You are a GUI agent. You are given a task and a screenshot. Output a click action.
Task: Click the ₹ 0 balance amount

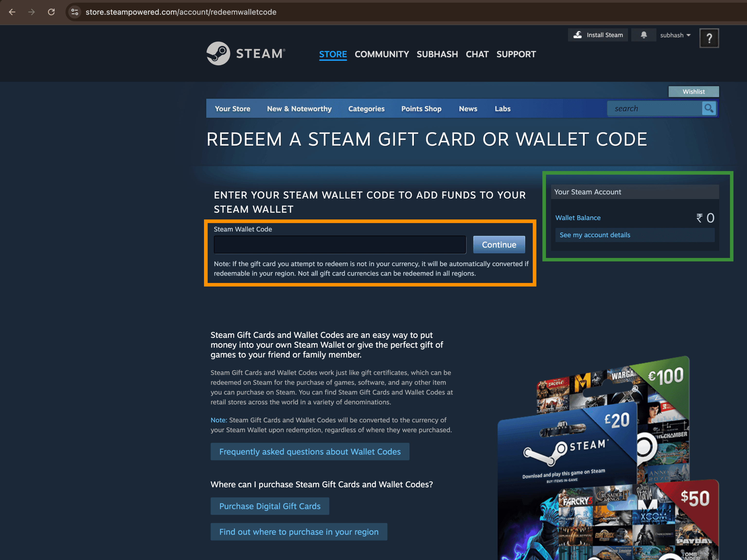pyautogui.click(x=705, y=218)
